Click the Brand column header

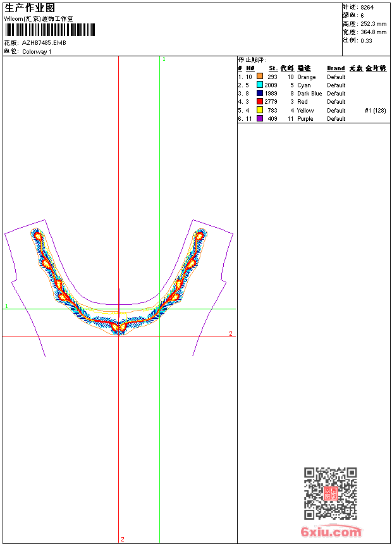click(336, 68)
